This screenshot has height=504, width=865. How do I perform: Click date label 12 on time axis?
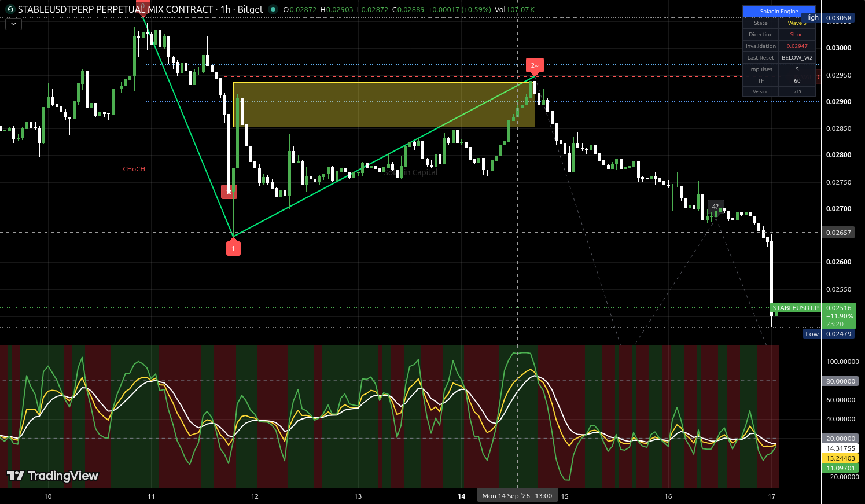coord(255,496)
